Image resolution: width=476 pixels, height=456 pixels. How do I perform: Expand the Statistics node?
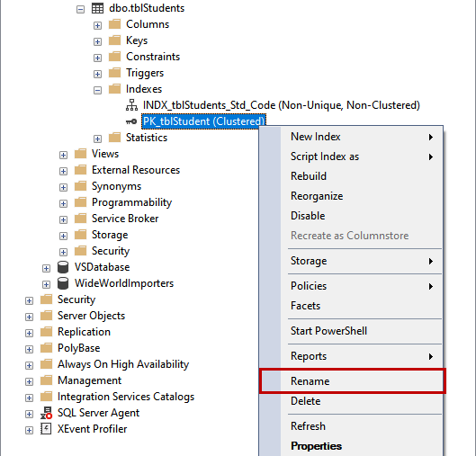(97, 139)
